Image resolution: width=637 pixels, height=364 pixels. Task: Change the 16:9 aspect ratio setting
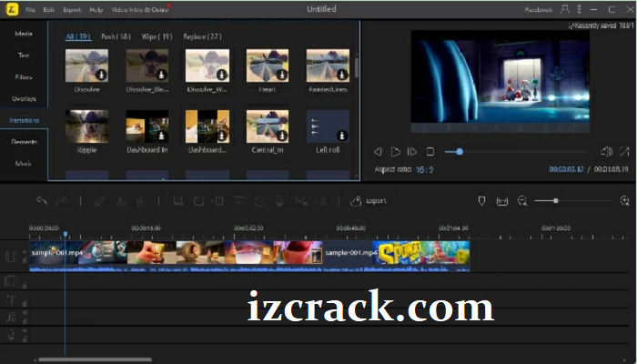click(424, 170)
